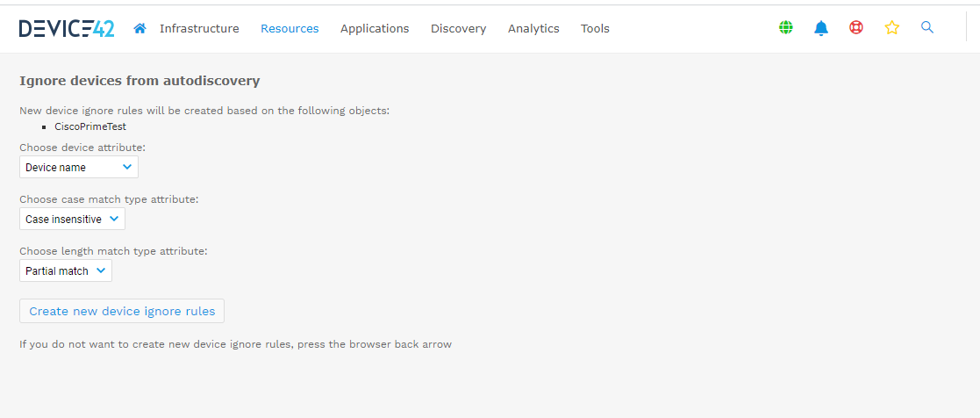Open the Discovery menu
This screenshot has height=418, width=980.
458,28
